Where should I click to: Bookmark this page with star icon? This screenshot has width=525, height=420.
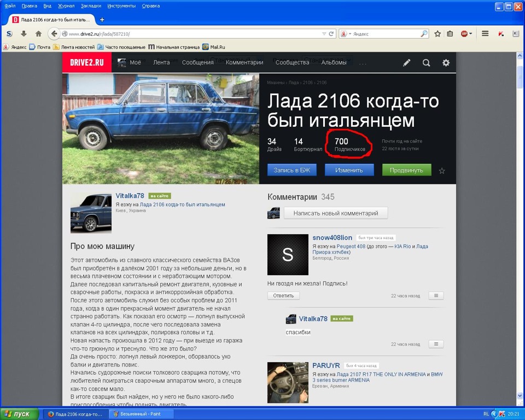pyautogui.click(x=437, y=34)
